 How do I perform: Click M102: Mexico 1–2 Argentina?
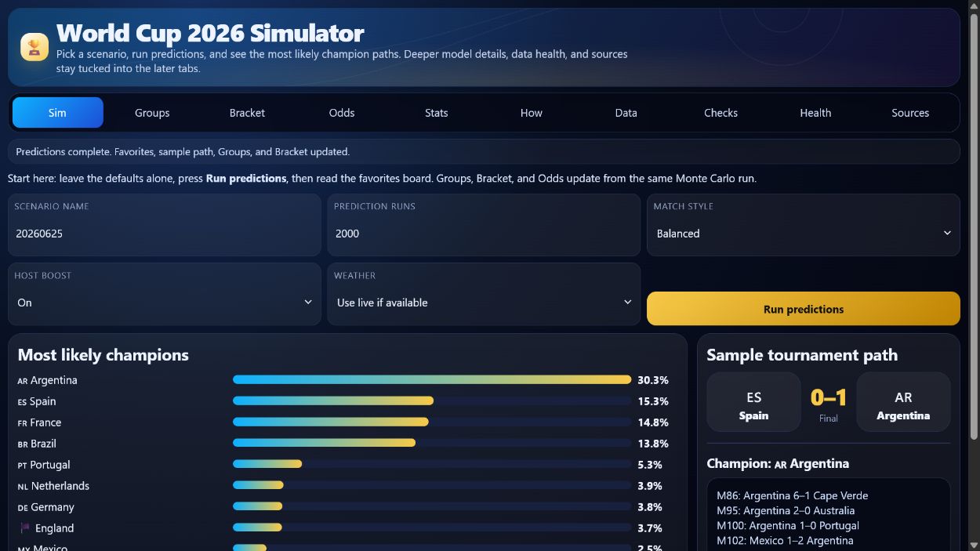785,540
